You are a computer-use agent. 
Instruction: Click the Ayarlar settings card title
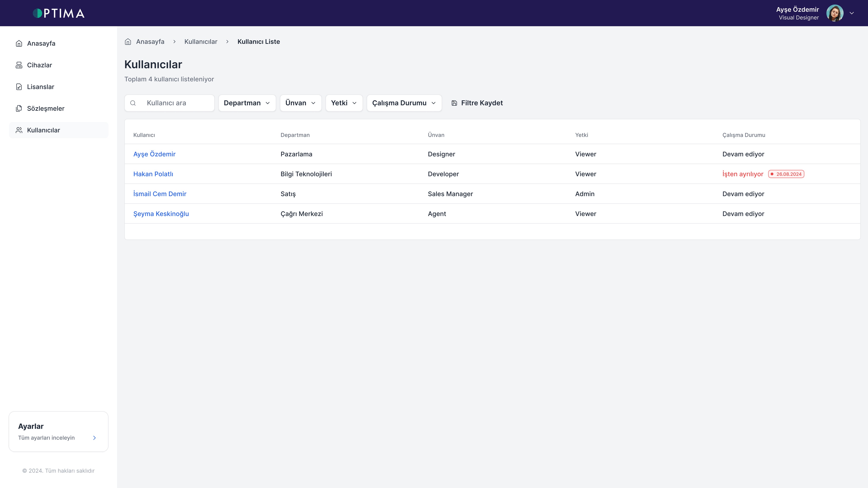[31, 426]
